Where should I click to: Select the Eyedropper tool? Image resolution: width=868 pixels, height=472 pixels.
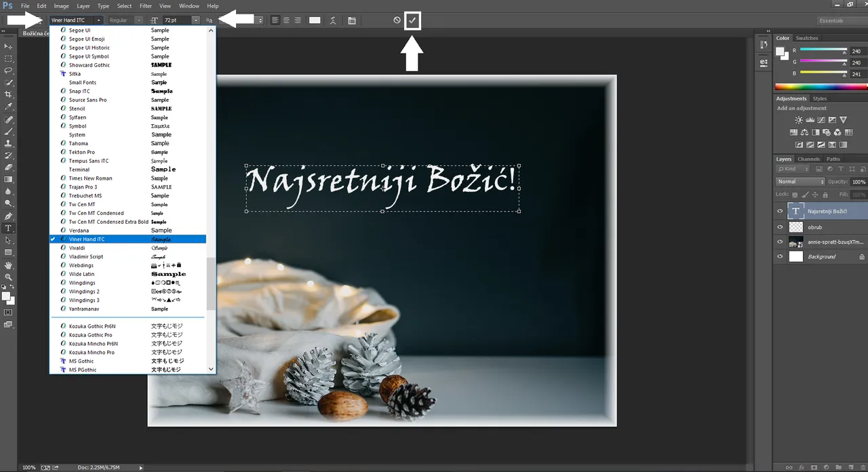point(8,106)
